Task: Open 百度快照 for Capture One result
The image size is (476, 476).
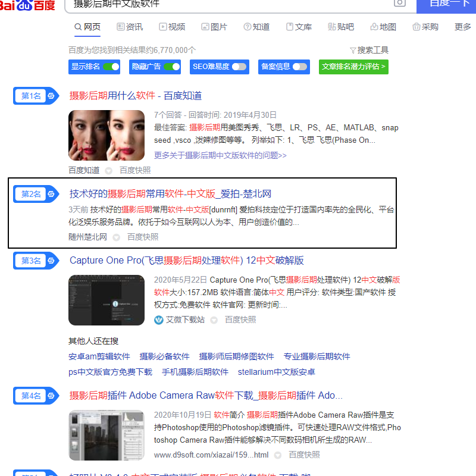Action: 240,320
